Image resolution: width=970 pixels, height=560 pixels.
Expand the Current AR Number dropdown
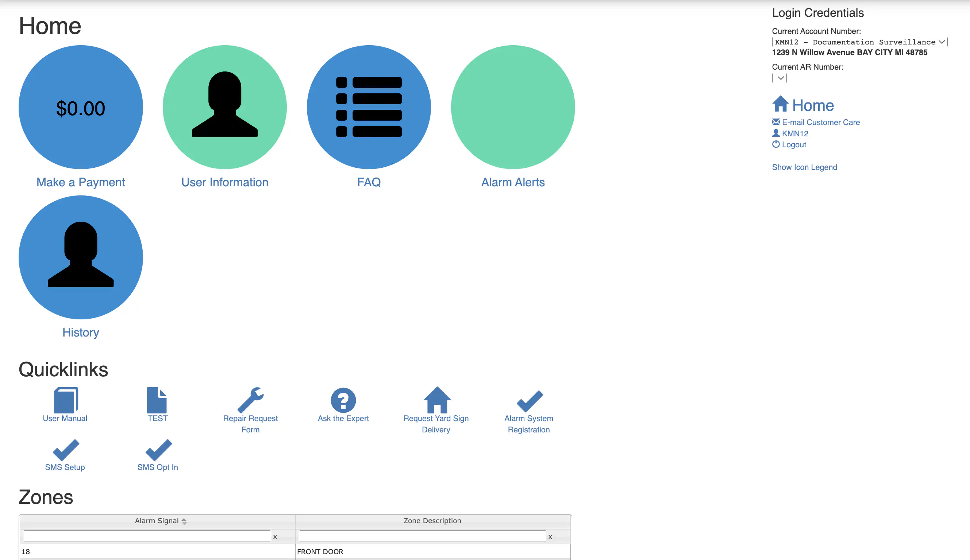point(779,78)
